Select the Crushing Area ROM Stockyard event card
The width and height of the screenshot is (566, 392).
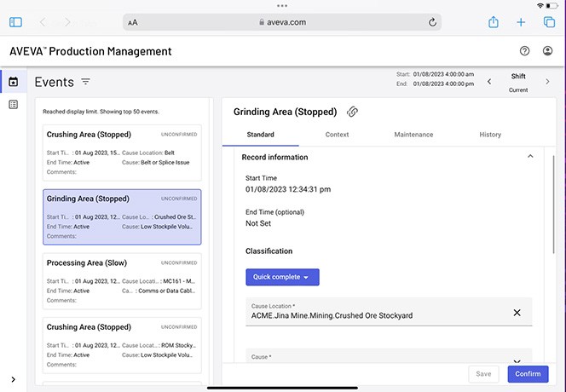point(122,345)
